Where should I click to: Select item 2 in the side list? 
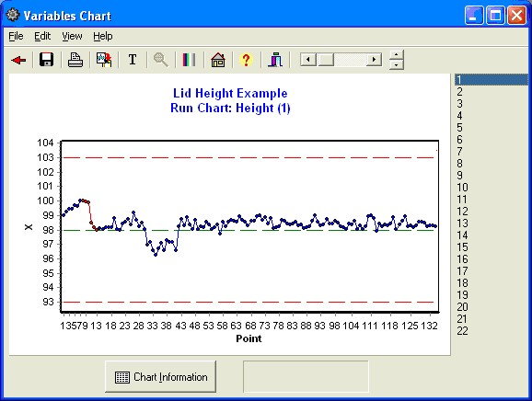tap(492, 92)
